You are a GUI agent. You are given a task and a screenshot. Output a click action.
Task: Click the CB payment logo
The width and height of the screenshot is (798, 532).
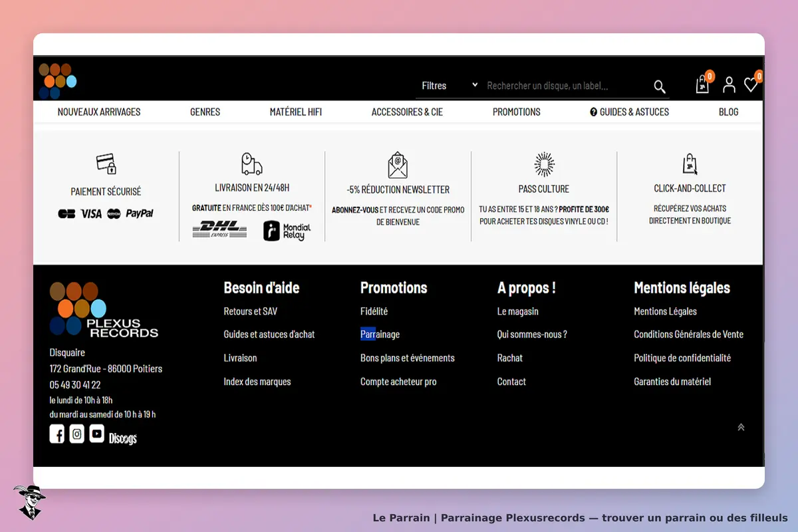pos(66,213)
